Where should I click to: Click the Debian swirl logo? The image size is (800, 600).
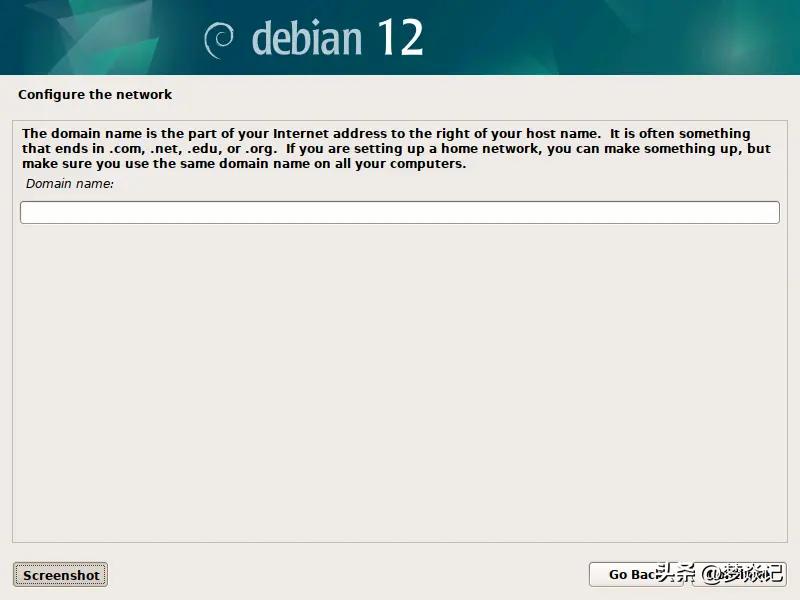[219, 40]
